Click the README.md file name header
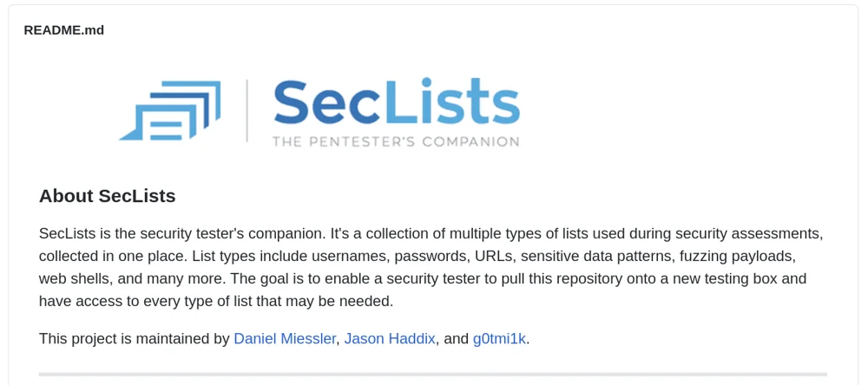This screenshot has width=868, height=385. coord(64,30)
